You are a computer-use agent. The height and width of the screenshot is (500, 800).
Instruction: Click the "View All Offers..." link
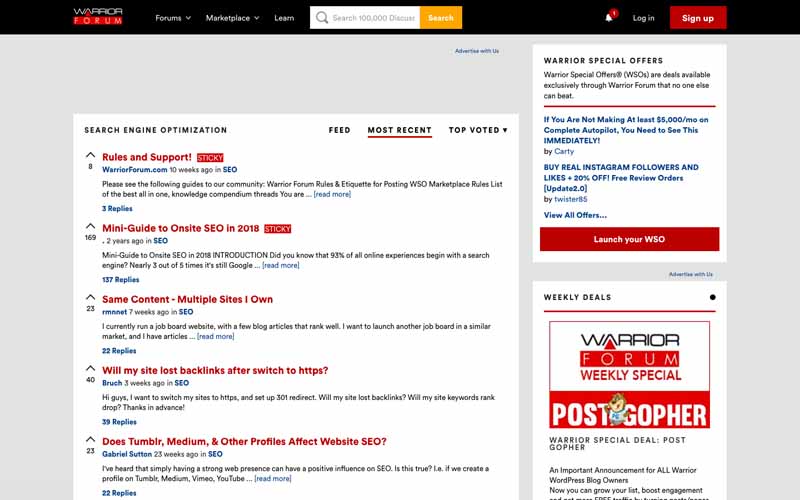(575, 215)
